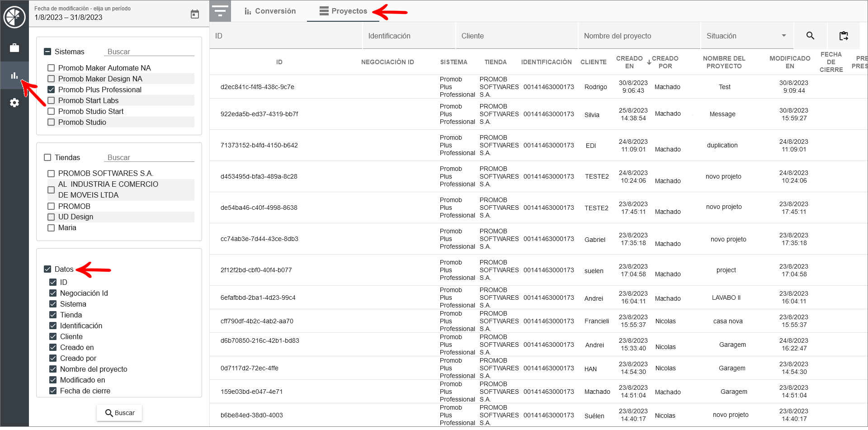This screenshot has width=868, height=430.
Task: Toggle the filter panel icon
Action: click(220, 11)
